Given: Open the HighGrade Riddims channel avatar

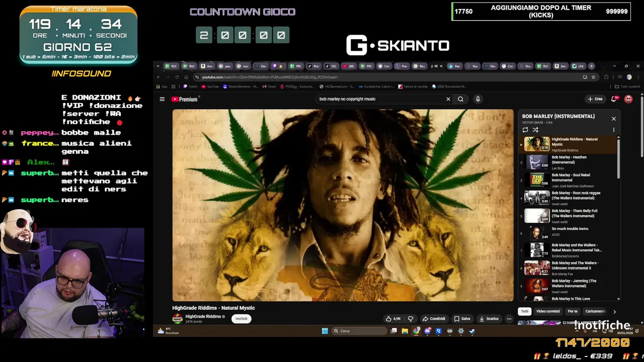Looking at the screenshot, I should coord(178,318).
